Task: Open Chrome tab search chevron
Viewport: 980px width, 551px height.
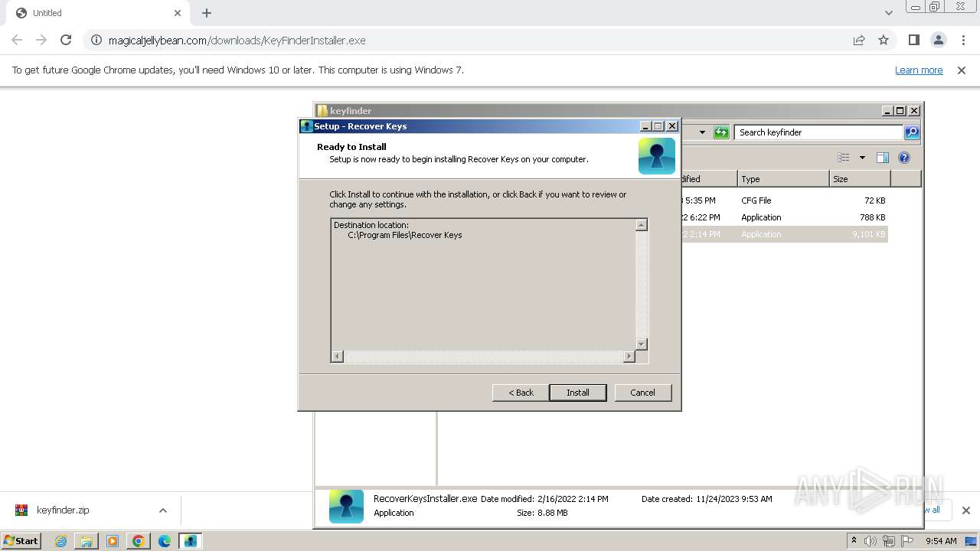Action: pyautogui.click(x=889, y=13)
